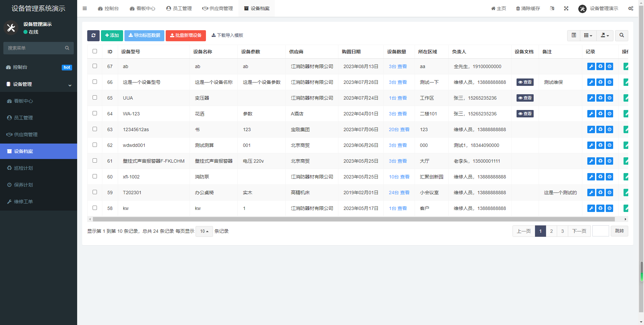Select 巡检计划 in the sidebar
The image size is (644, 325).
click(x=39, y=168)
